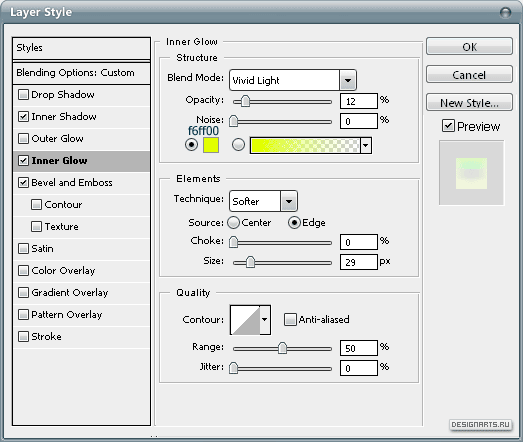
Task: Select the solid color radio button
Action: click(x=191, y=145)
